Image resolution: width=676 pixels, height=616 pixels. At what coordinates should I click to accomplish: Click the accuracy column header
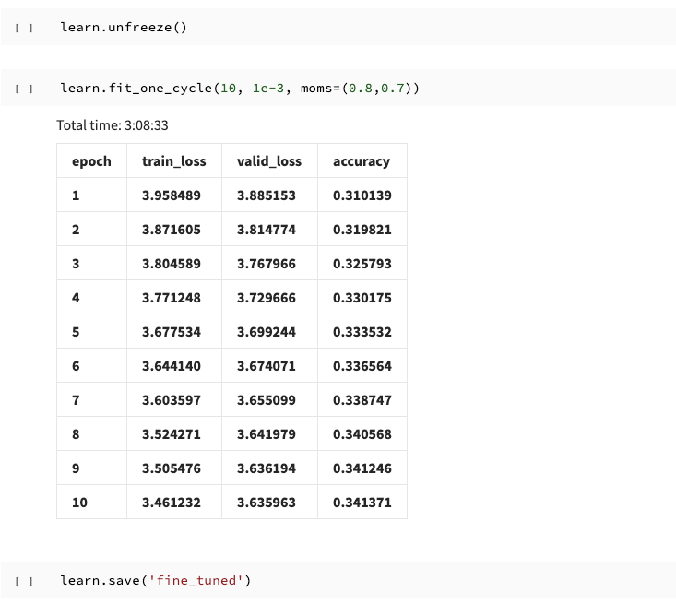pyautogui.click(x=362, y=161)
